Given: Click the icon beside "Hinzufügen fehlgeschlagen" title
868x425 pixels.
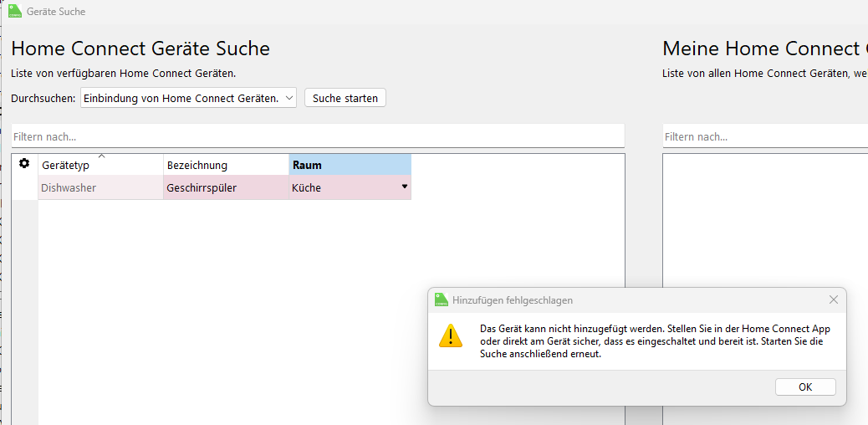Looking at the screenshot, I should (x=442, y=300).
